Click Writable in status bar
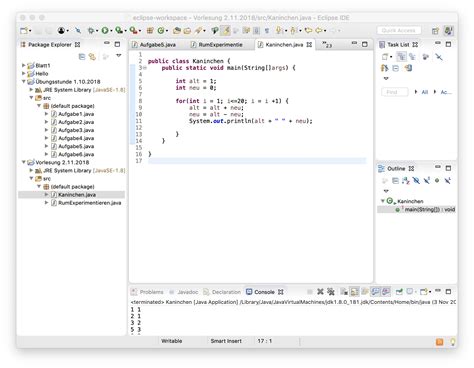The image size is (474, 368). click(x=172, y=341)
